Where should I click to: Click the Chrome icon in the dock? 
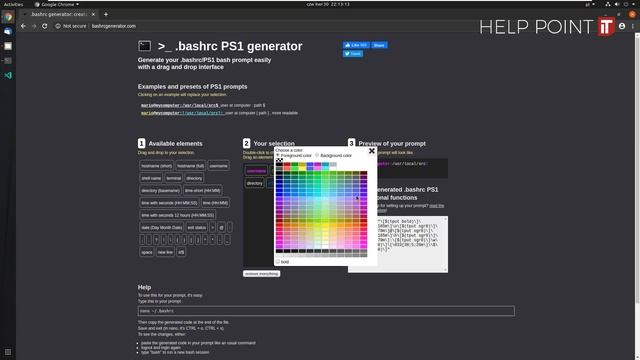coord(8,17)
